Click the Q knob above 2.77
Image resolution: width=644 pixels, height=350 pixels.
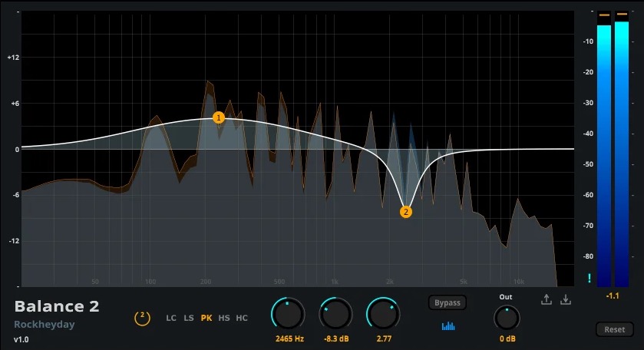pos(383,314)
